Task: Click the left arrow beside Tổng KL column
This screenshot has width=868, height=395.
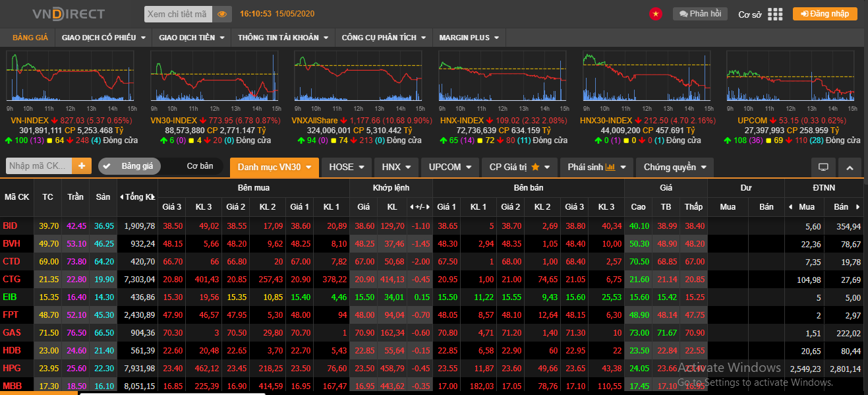Action: 122,197
